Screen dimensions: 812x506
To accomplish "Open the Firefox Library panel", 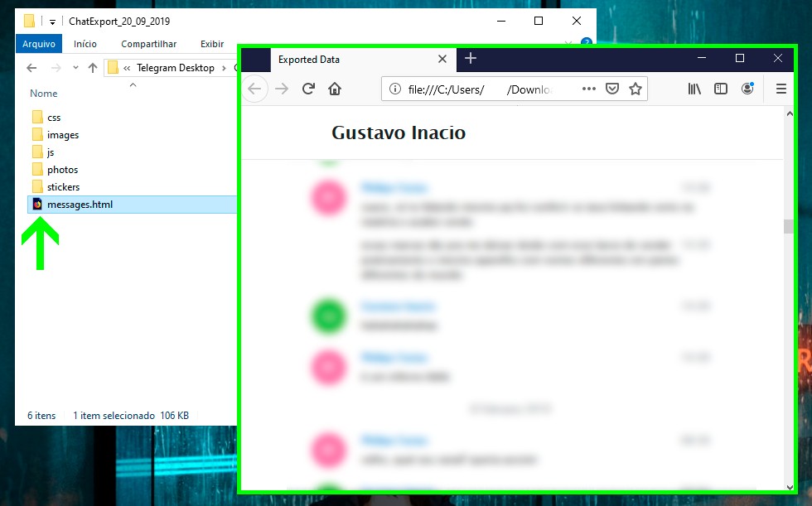I will pyautogui.click(x=694, y=89).
